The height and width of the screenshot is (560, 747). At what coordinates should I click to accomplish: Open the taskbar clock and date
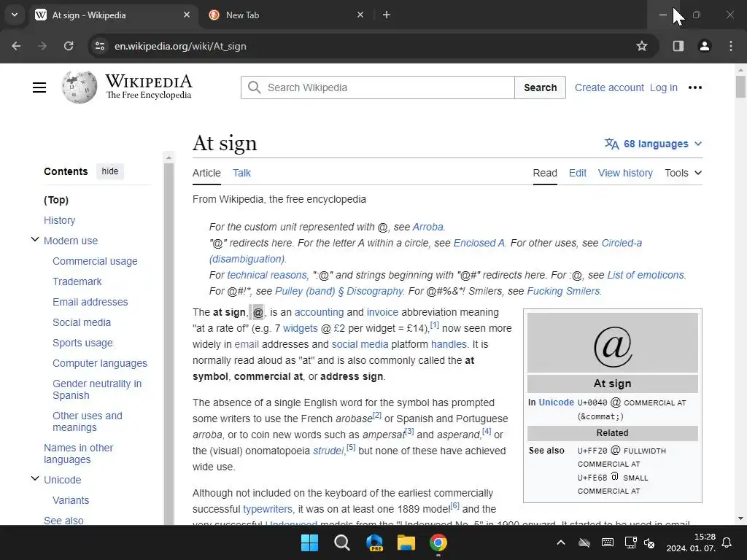691,542
